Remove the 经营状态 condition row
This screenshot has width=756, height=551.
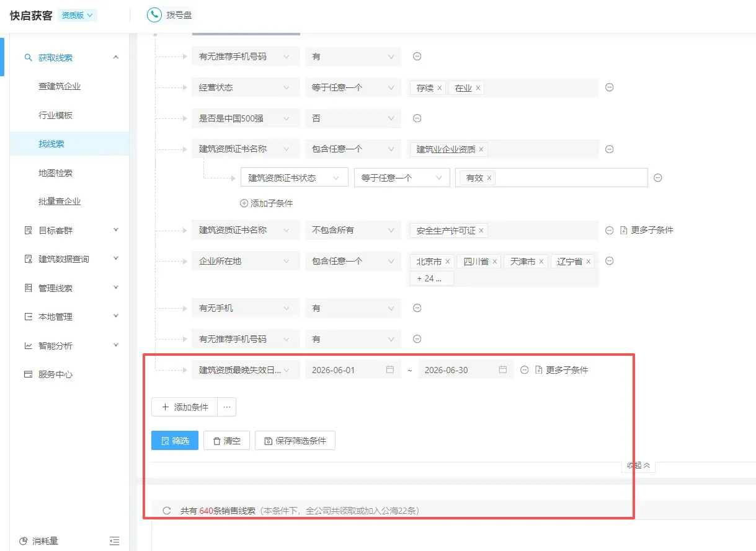pyautogui.click(x=610, y=87)
